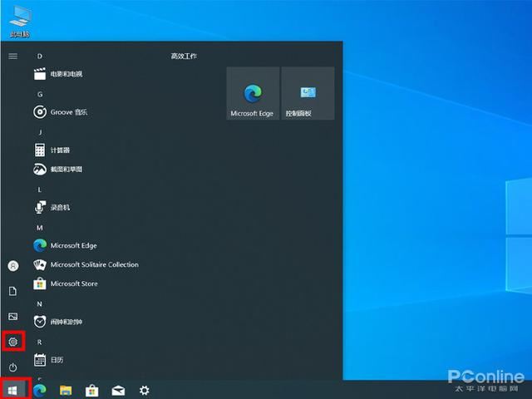Open File Explorer from the taskbar
The image size is (532, 399).
[x=66, y=390]
